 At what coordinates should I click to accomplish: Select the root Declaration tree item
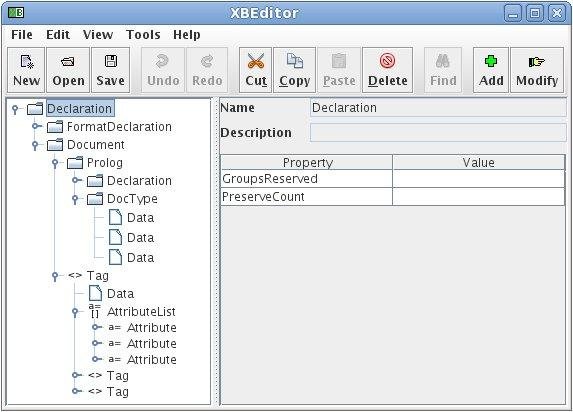80,109
